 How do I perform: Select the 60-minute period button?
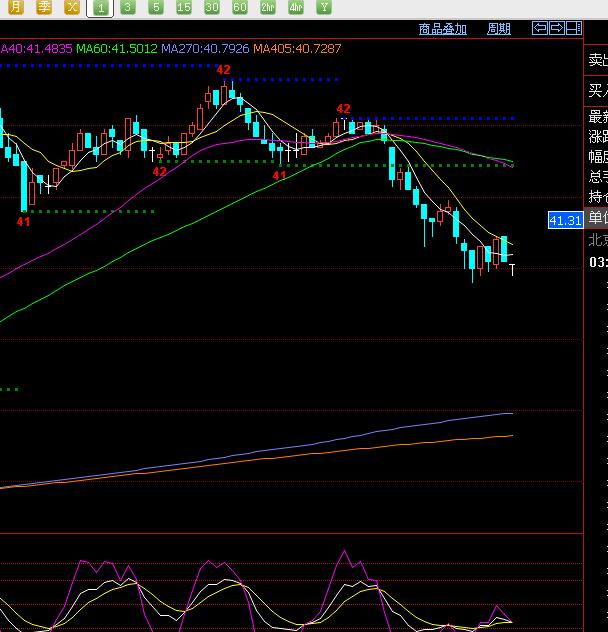point(239,8)
